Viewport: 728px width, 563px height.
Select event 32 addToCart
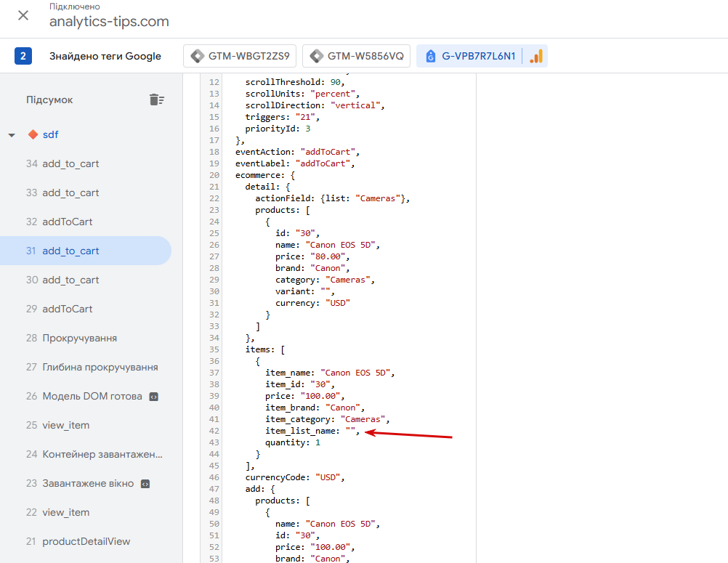pyautogui.click(x=86, y=222)
